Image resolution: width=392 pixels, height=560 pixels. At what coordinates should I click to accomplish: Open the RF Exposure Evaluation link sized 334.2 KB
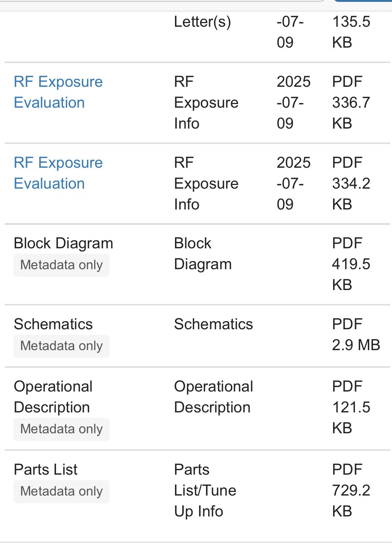(58, 173)
